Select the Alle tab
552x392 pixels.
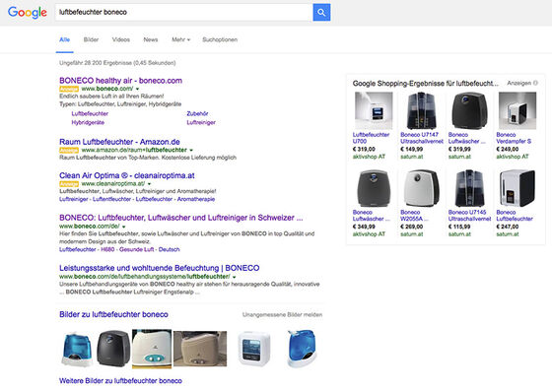coord(64,39)
